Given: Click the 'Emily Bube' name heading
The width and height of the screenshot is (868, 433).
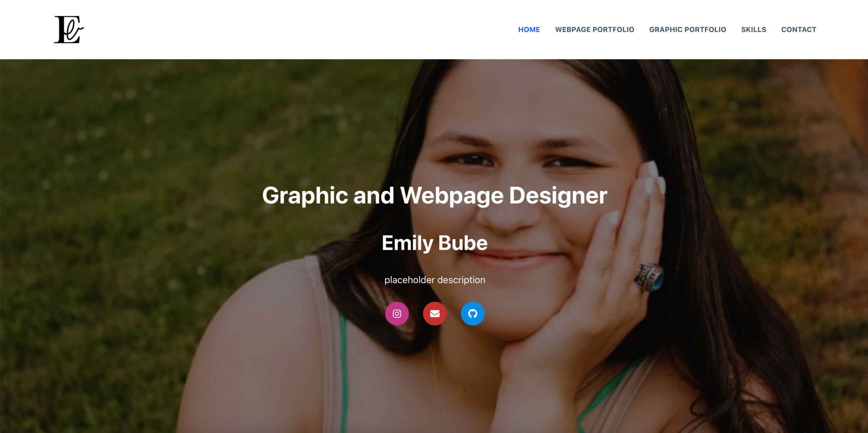Looking at the screenshot, I should point(435,243).
